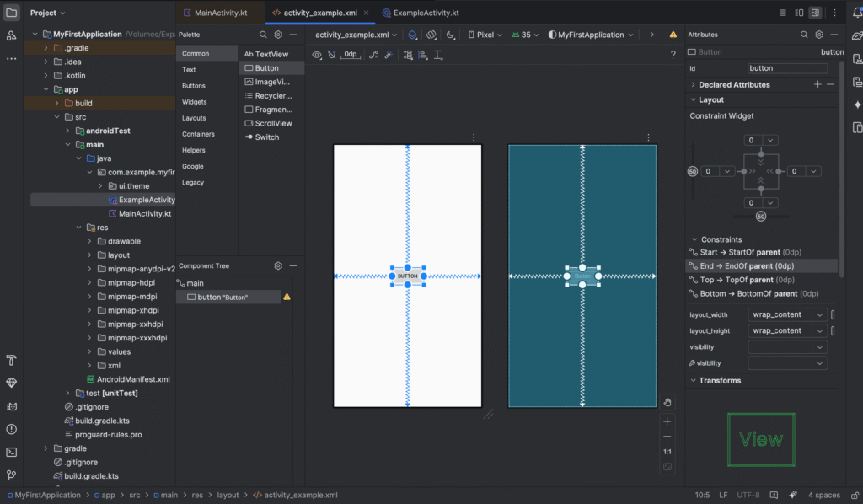Open the Terminal tool window icon

[11, 453]
